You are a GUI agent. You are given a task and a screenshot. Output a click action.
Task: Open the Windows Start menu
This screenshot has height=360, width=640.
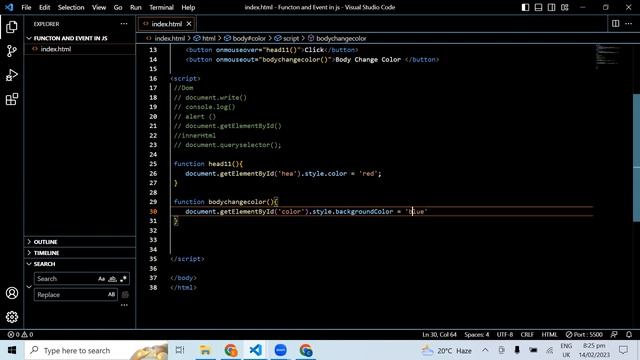point(12,350)
